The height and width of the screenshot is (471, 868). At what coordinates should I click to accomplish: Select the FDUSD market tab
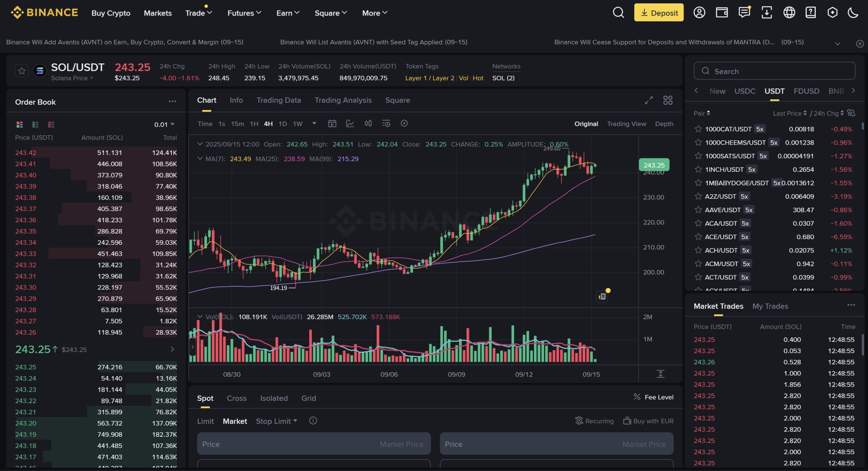(806, 91)
